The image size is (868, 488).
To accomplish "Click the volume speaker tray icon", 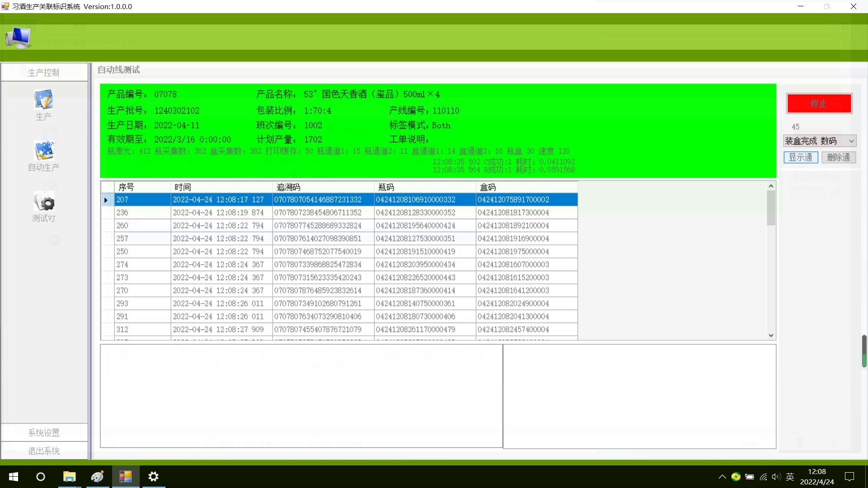I will click(776, 477).
